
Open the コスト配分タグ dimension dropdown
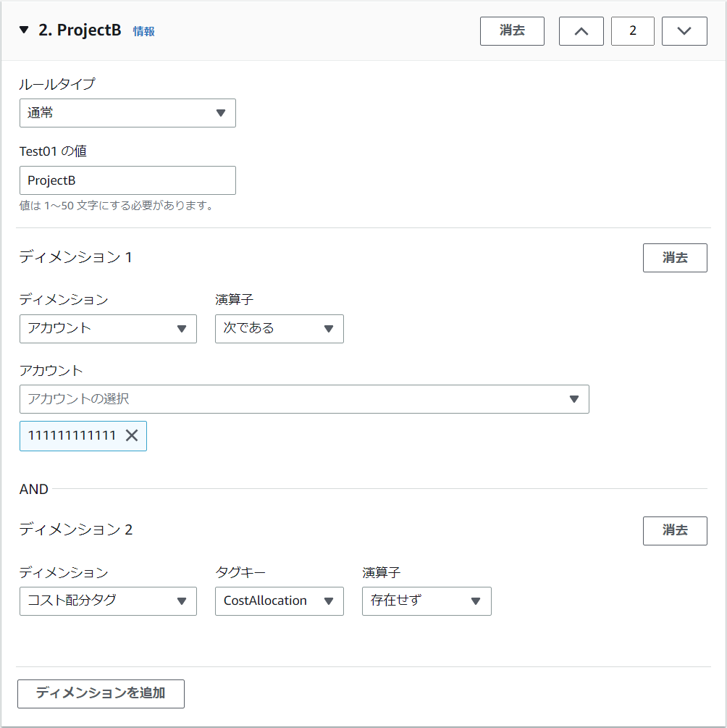click(108, 601)
